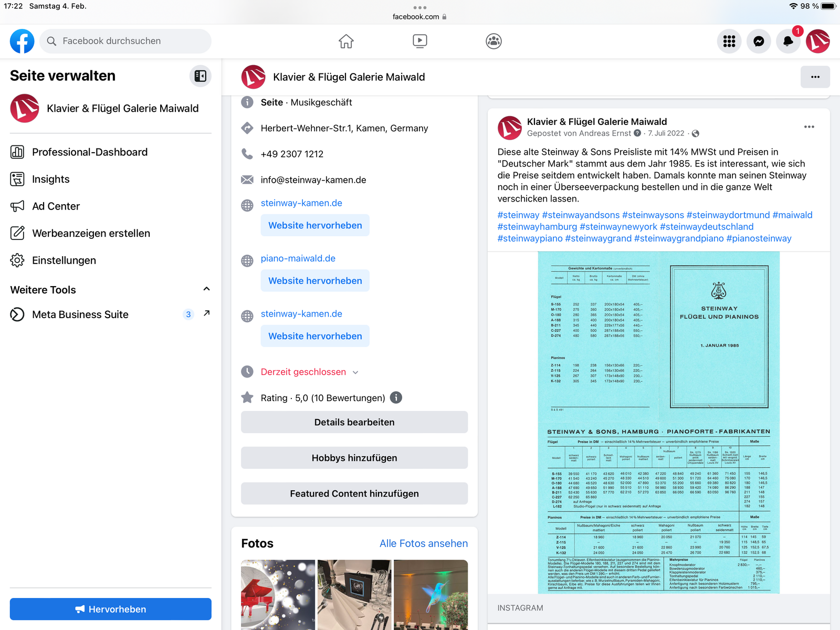Viewport: 840px width, 630px height.
Task: Open the Watch video icon
Action: [x=420, y=41]
